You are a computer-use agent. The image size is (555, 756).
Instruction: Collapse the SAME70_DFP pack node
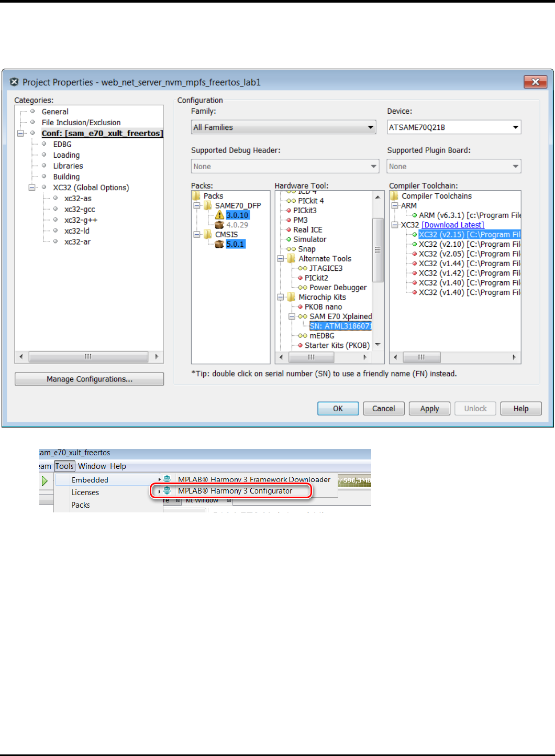click(x=197, y=206)
